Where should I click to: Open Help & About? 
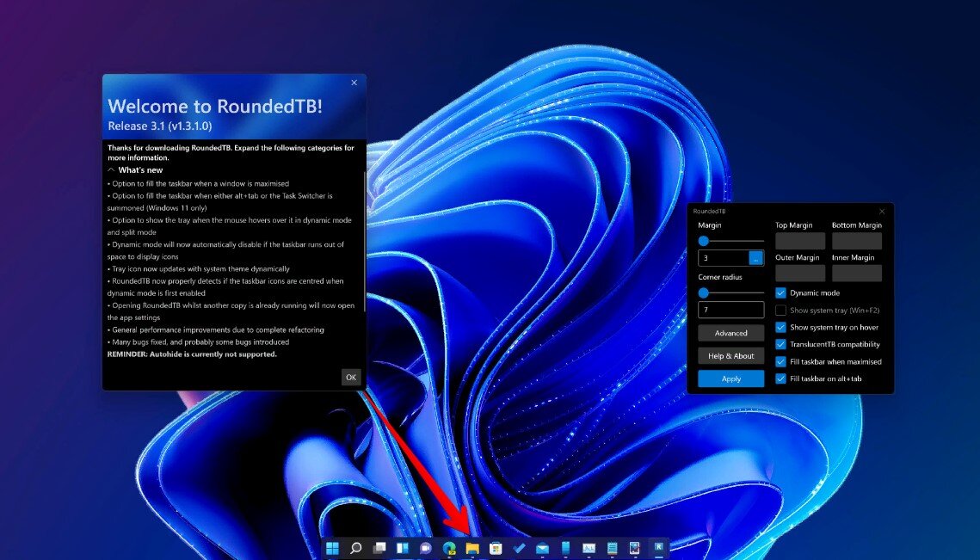pos(730,355)
